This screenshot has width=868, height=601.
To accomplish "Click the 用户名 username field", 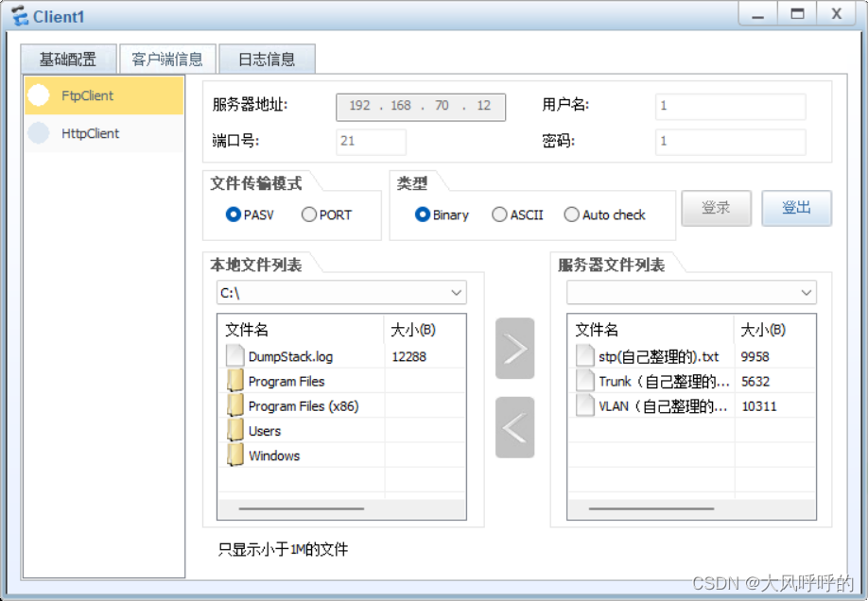I will 730,106.
